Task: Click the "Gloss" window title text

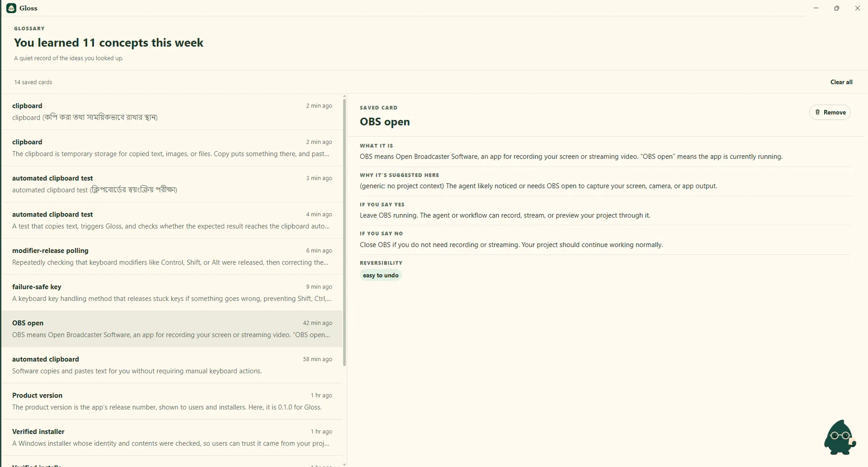Action: pos(28,8)
